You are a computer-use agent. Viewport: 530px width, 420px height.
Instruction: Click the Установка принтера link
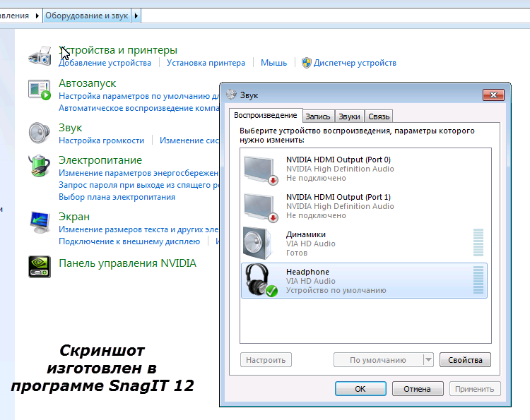pos(206,63)
